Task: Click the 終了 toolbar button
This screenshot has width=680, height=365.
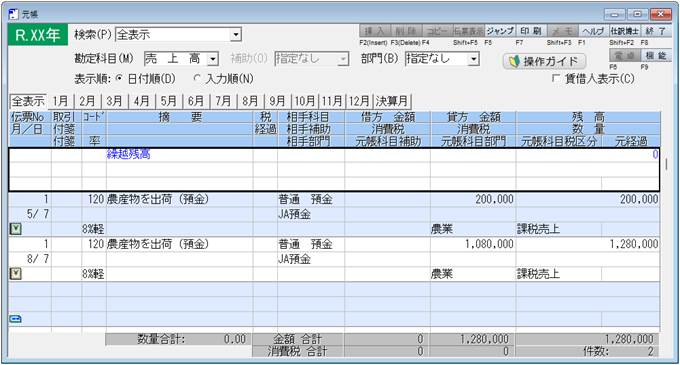Action: [655, 31]
